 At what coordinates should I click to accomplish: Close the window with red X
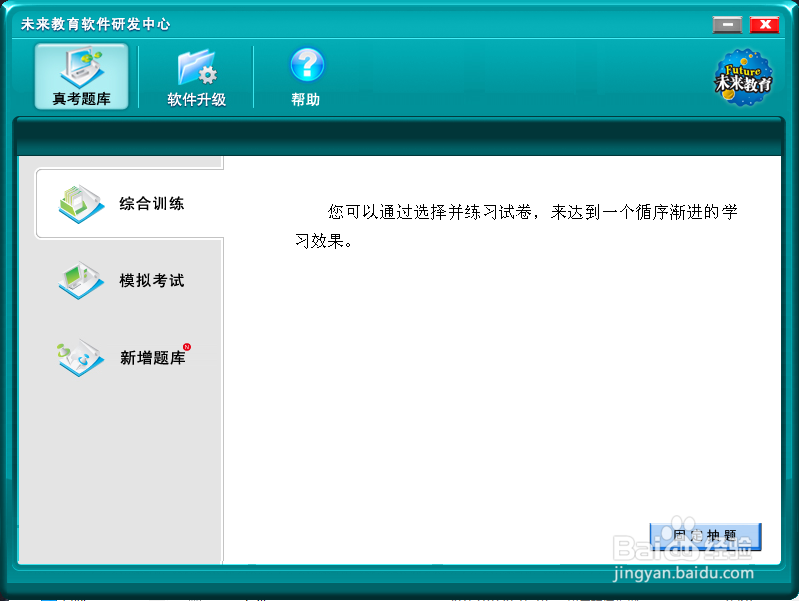764,24
